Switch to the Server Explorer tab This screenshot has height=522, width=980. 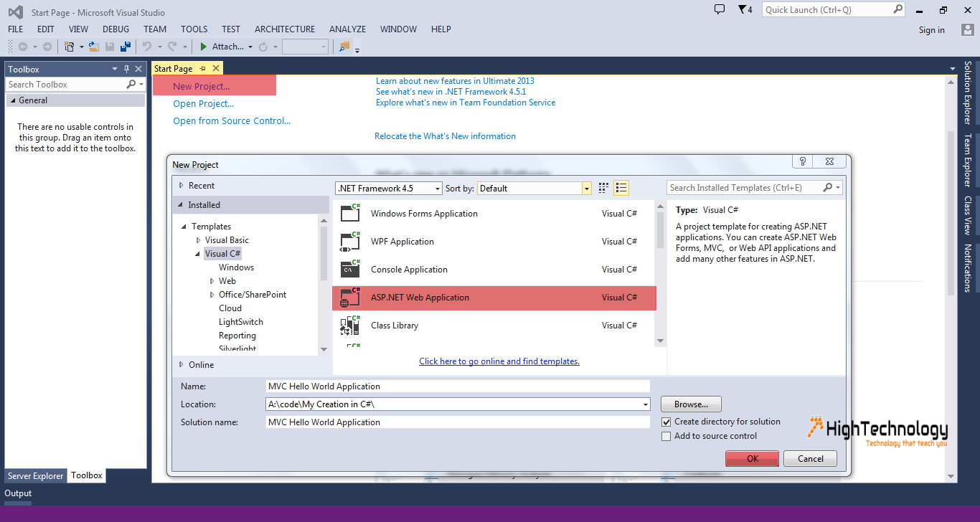tap(36, 475)
